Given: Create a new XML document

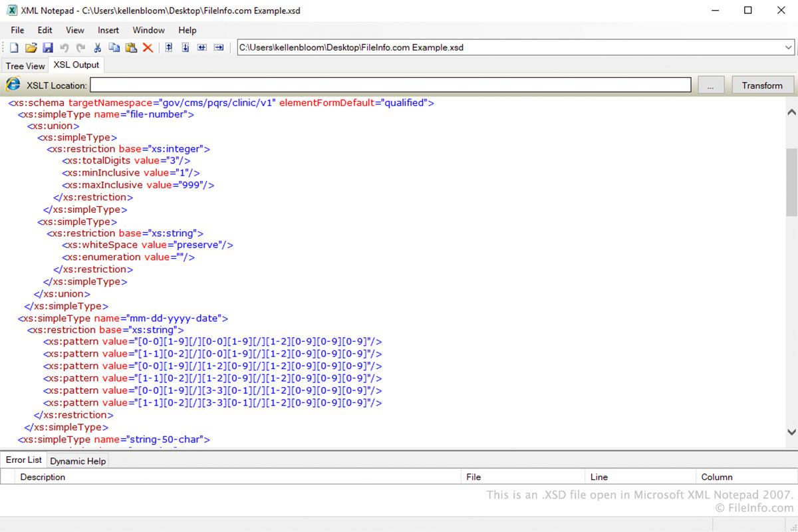Looking at the screenshot, I should (x=13, y=47).
